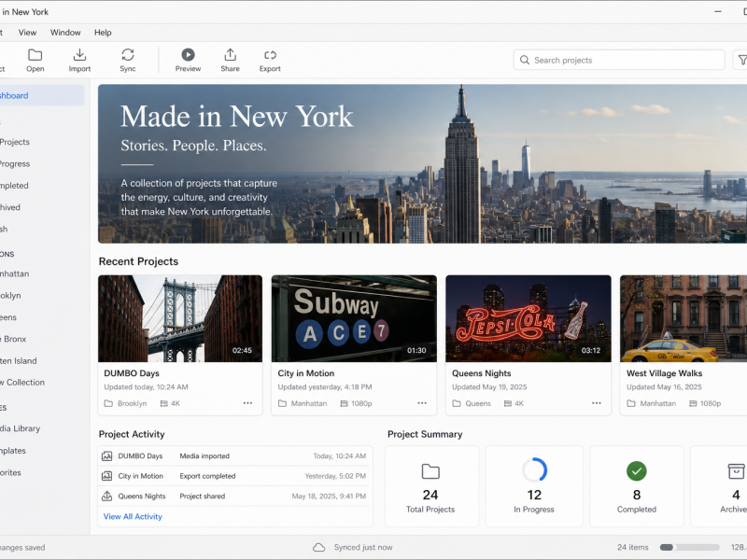Click the 4K resolution icon on DUMBO Days card
Viewport: 747px width, 560px height.
click(164, 403)
